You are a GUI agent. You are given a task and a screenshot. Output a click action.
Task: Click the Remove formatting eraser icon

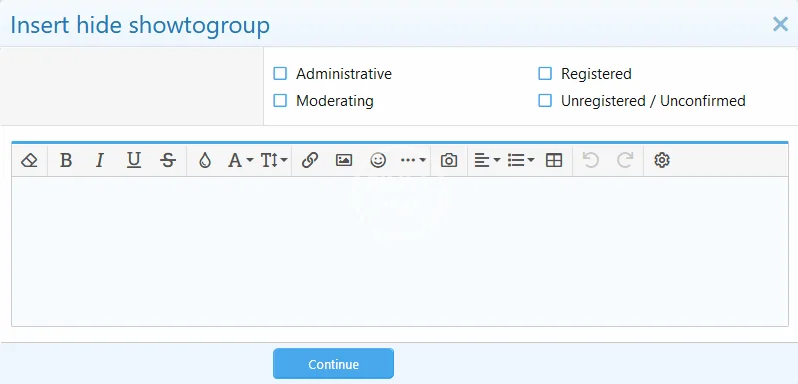point(30,161)
